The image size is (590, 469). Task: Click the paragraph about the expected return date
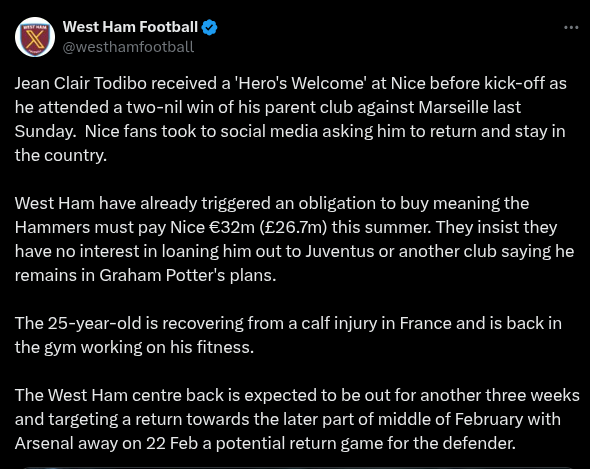297,419
